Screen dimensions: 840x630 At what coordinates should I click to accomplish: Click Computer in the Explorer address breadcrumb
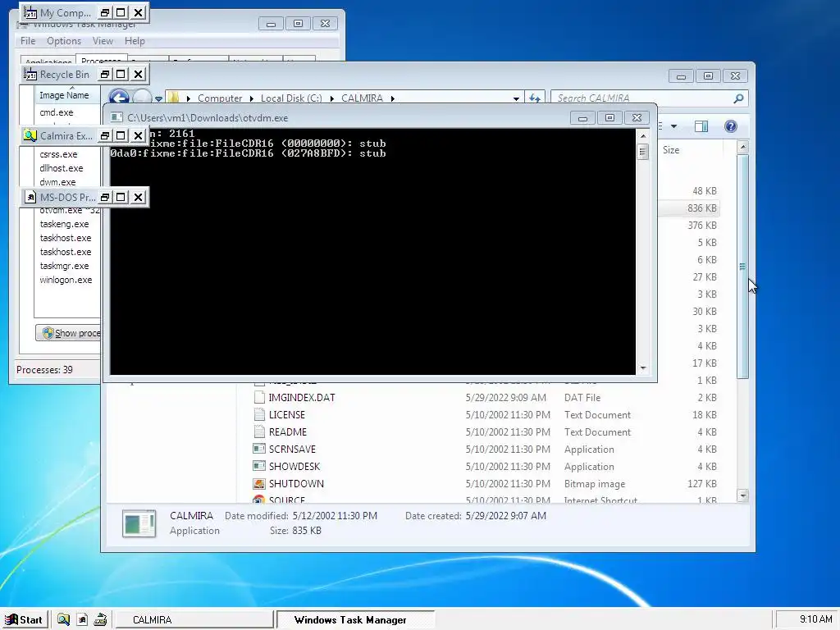coord(220,98)
